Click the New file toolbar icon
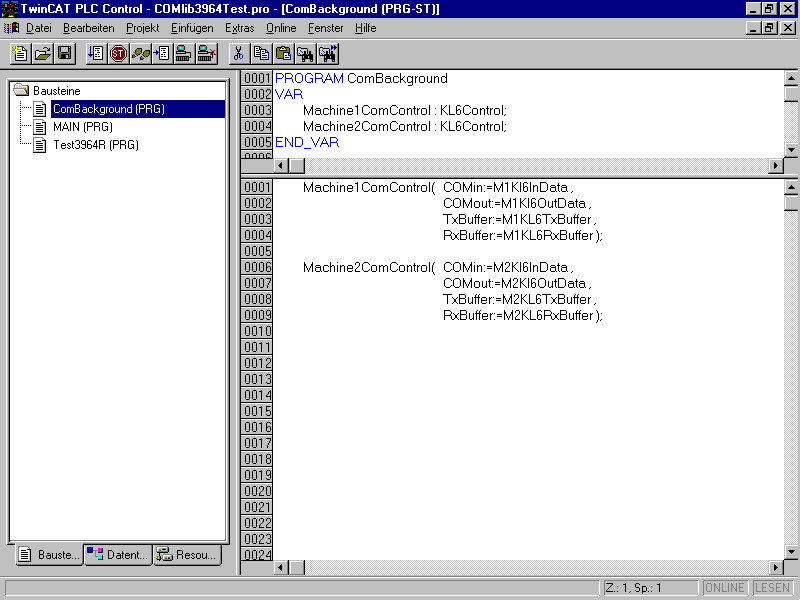Screen dimensions: 800x600 pyautogui.click(x=20, y=53)
